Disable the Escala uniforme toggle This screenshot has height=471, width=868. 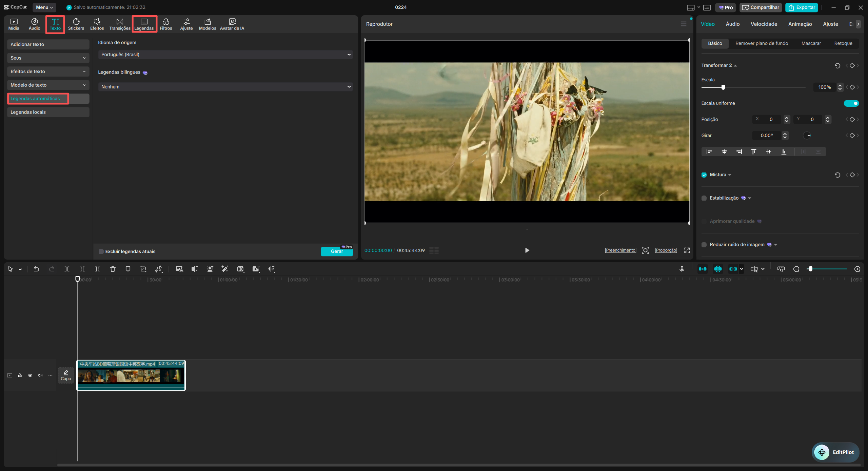(851, 103)
